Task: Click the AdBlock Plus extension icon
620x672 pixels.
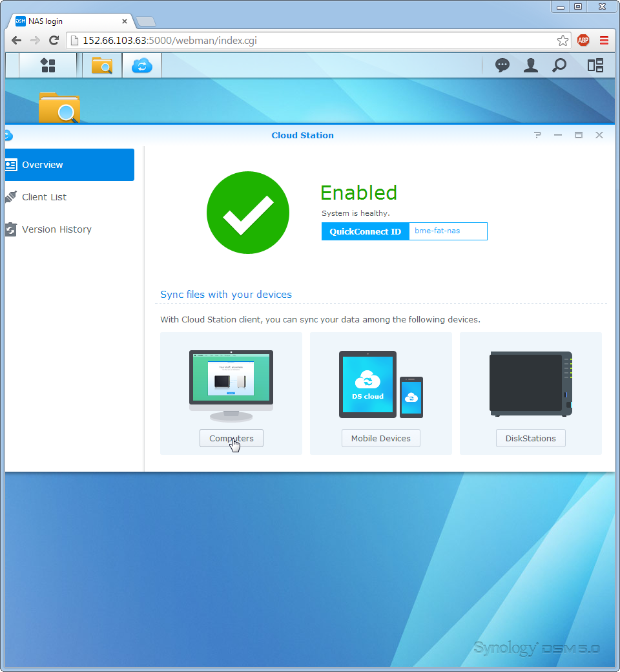Action: click(x=583, y=40)
